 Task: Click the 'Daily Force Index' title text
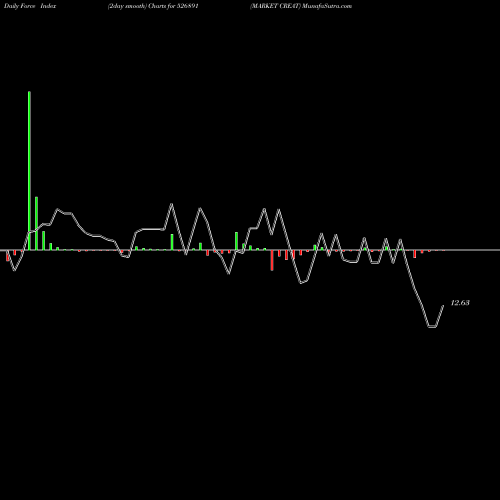click(30, 6)
